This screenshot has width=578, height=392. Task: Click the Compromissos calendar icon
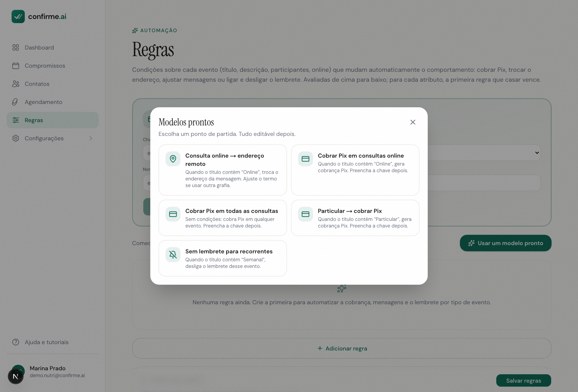16,66
